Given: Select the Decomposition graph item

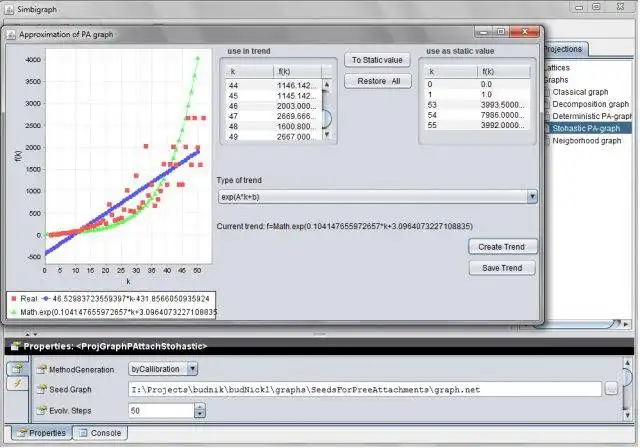Looking at the screenshot, I should (590, 104).
